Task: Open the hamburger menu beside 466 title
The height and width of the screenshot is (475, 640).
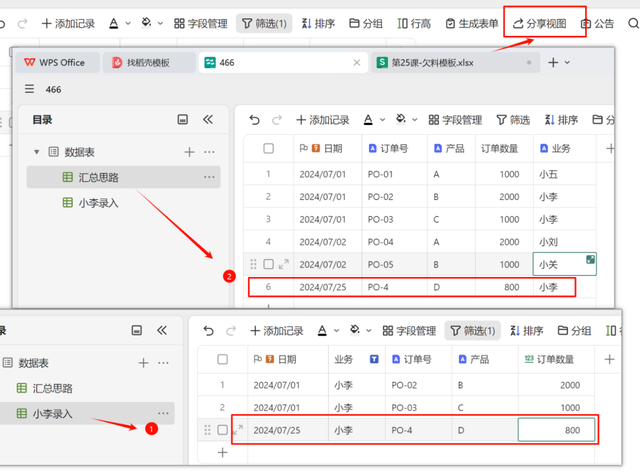Action: point(29,89)
